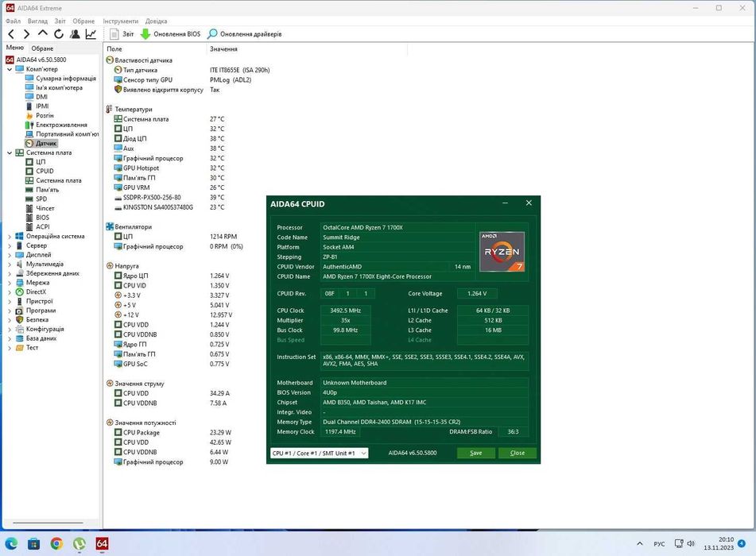The width and height of the screenshot is (756, 556).
Task: Open the Довідка menu
Action: [x=157, y=21]
